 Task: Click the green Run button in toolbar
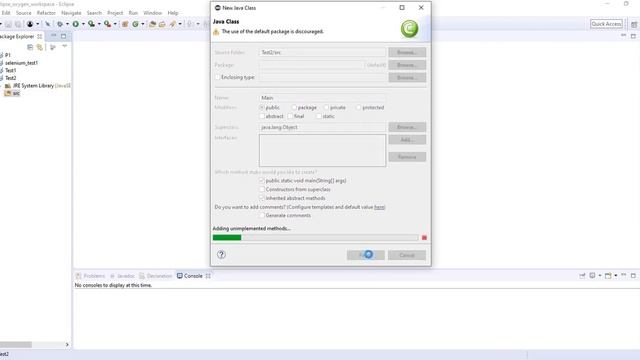click(x=76, y=24)
